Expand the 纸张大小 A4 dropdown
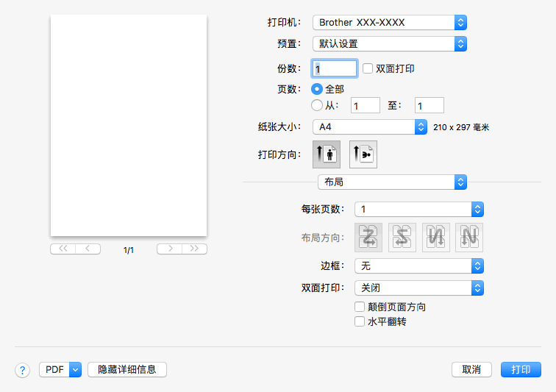556x392 pixels. [x=370, y=126]
